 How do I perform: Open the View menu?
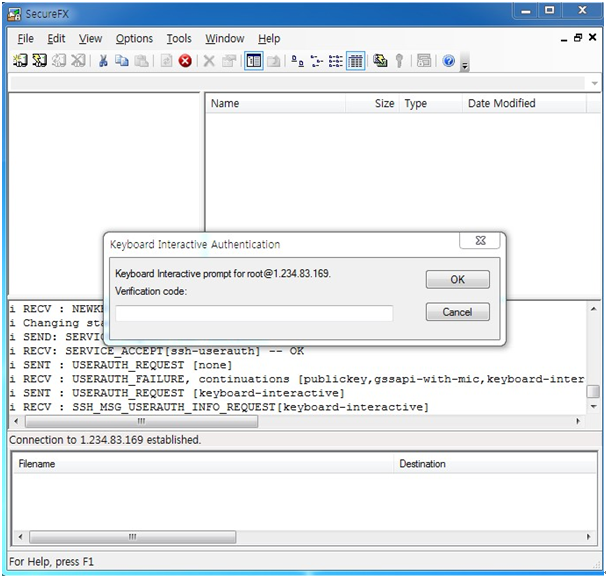[90, 39]
